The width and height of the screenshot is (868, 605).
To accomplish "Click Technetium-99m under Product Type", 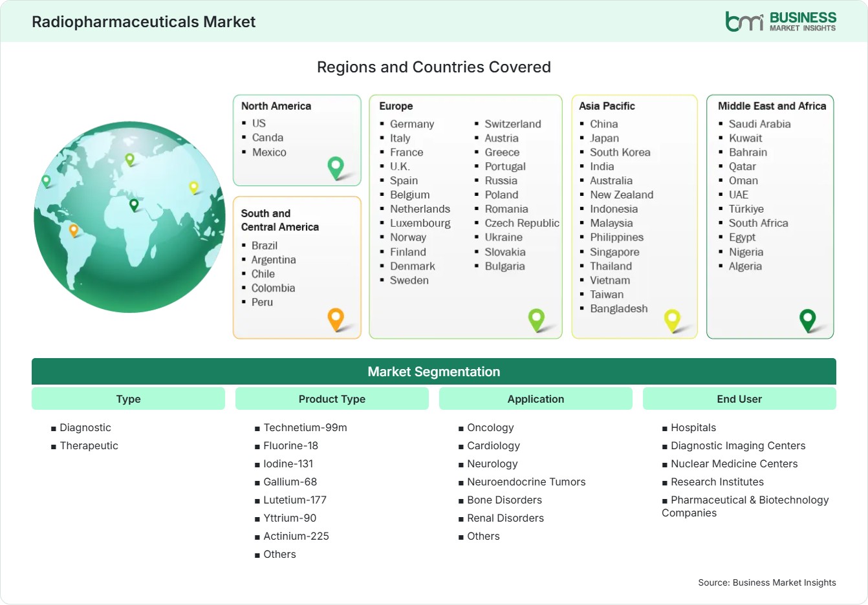I will (305, 428).
